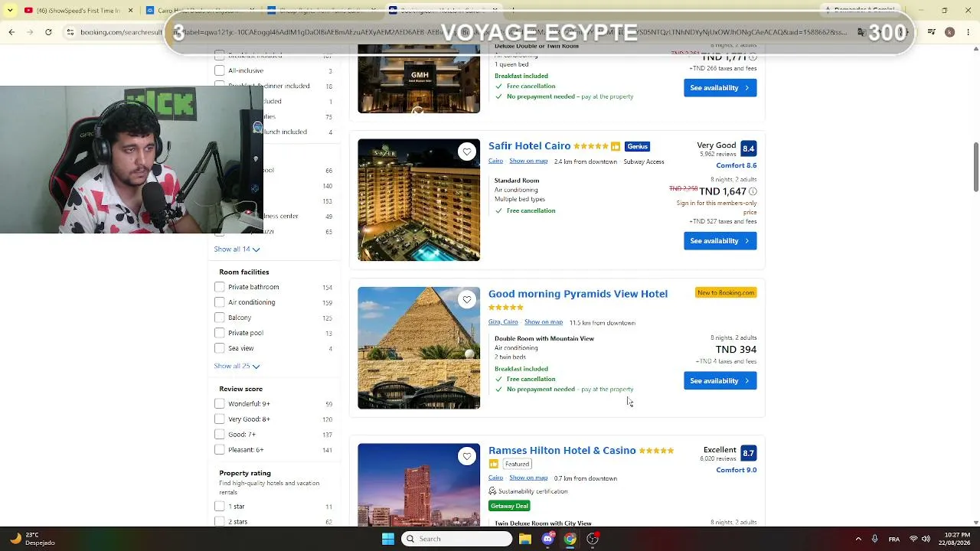Click the heart icon on Ramses Hilton photo
Screen dimensions: 980x551
(467, 456)
